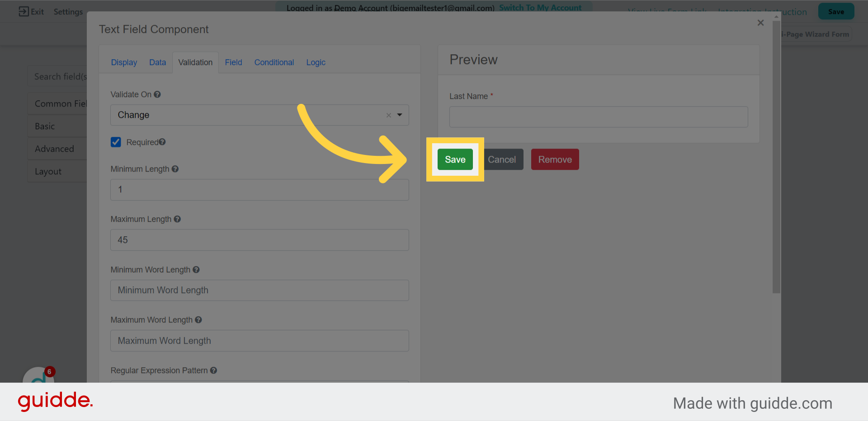The height and width of the screenshot is (421, 868).
Task: Select the Validation tab
Action: click(x=195, y=62)
